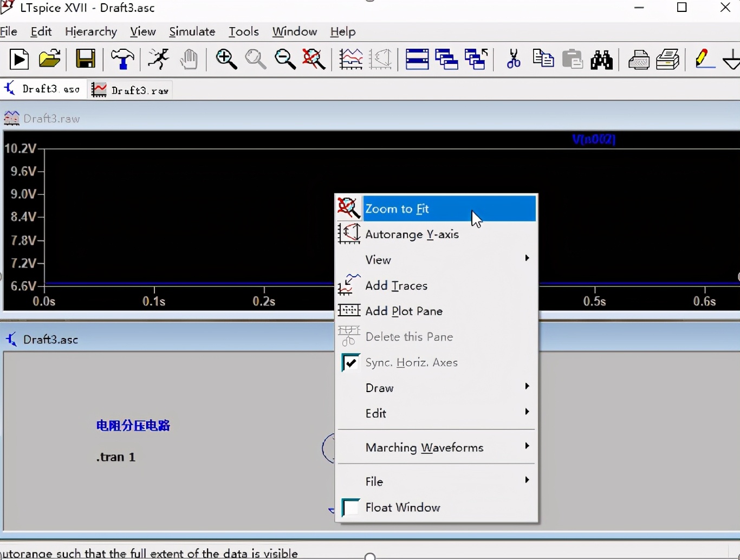Screen dimensions: 740x560
Task: Choose Autorange Y-axis option
Action: [x=412, y=235]
